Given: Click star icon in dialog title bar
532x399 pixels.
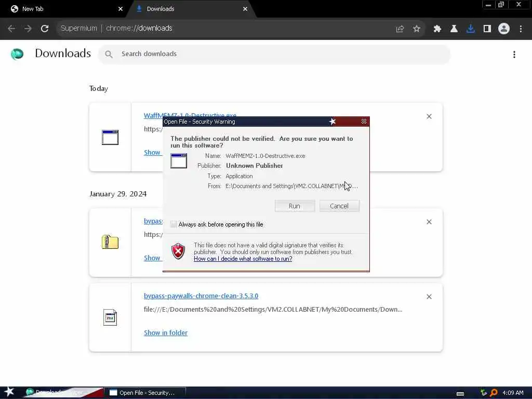Looking at the screenshot, I should (x=332, y=122).
